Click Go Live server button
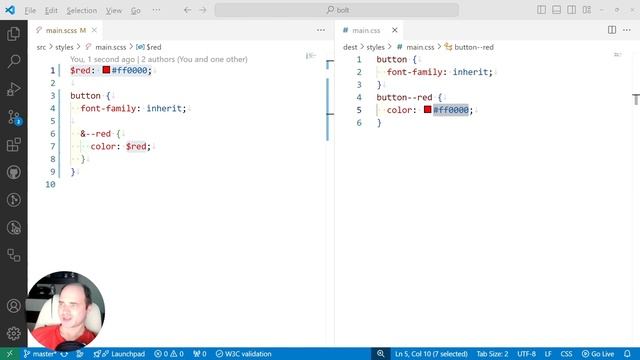Viewport: 640px width, 360px height. tap(598, 354)
